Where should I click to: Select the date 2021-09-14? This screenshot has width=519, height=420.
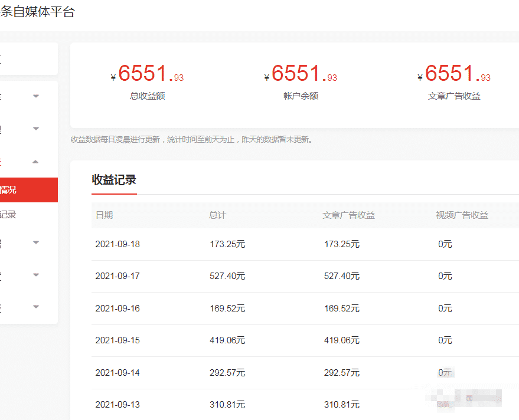117,373
